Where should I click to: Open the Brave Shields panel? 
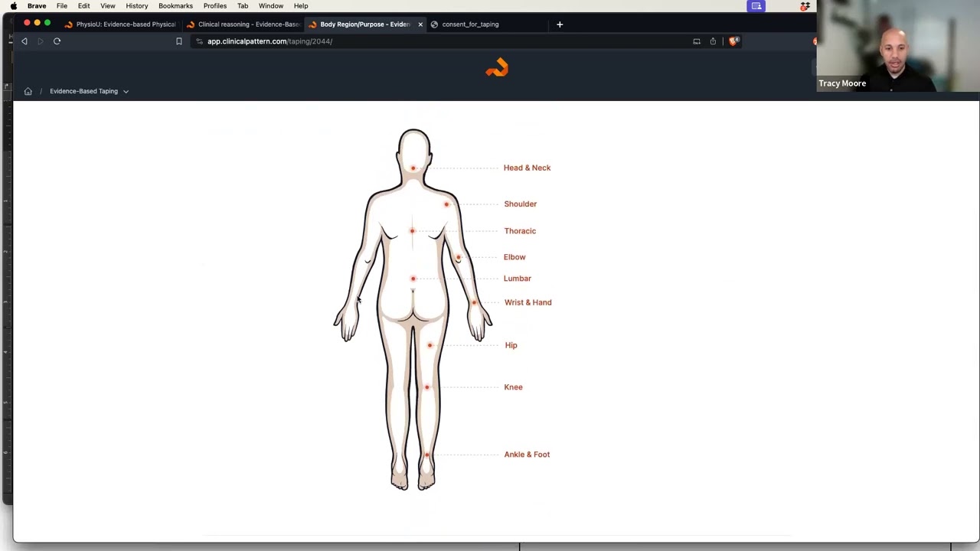733,41
